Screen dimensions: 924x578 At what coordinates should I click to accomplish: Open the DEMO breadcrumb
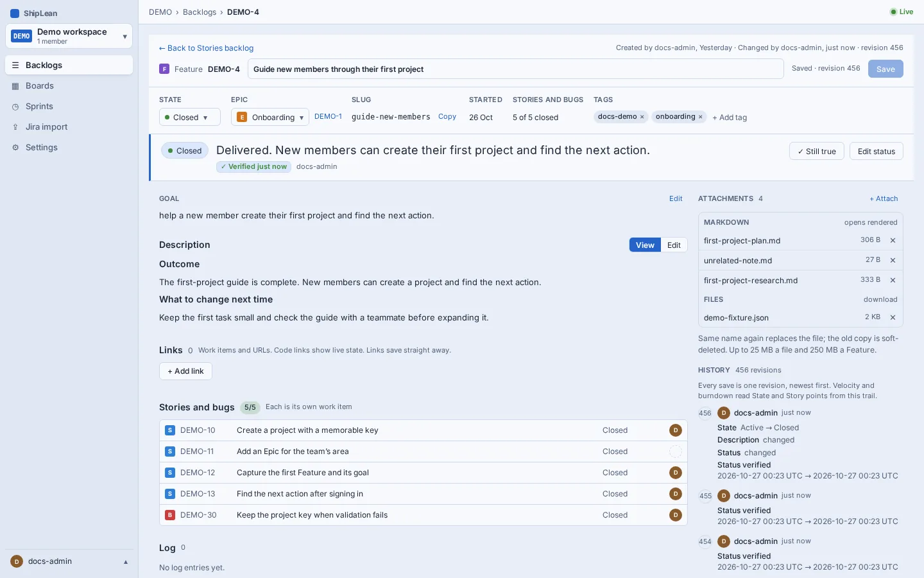[x=160, y=12]
